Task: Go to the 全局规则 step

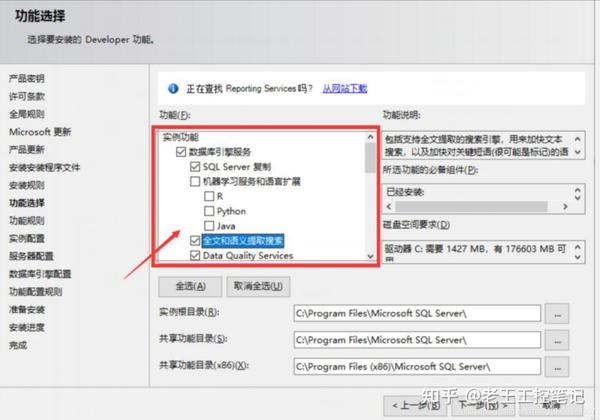Action: [x=27, y=114]
